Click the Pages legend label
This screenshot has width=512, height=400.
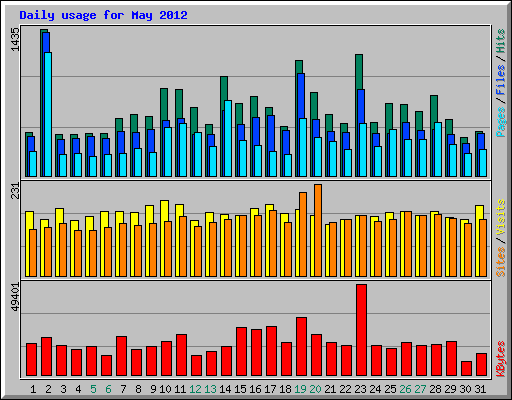pyautogui.click(x=501, y=122)
